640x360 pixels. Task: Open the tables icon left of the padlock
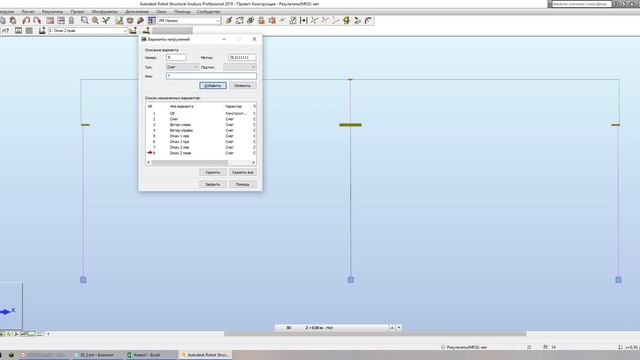pyautogui.click(x=61, y=20)
